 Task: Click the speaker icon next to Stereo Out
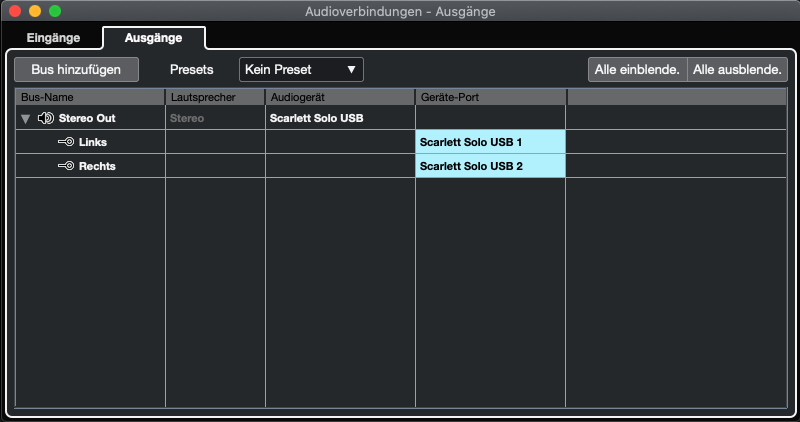(x=46, y=118)
